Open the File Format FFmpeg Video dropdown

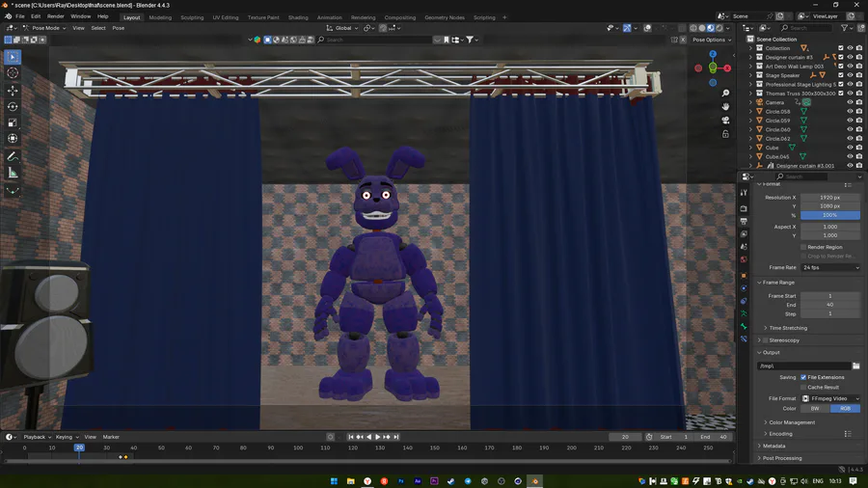pyautogui.click(x=830, y=398)
